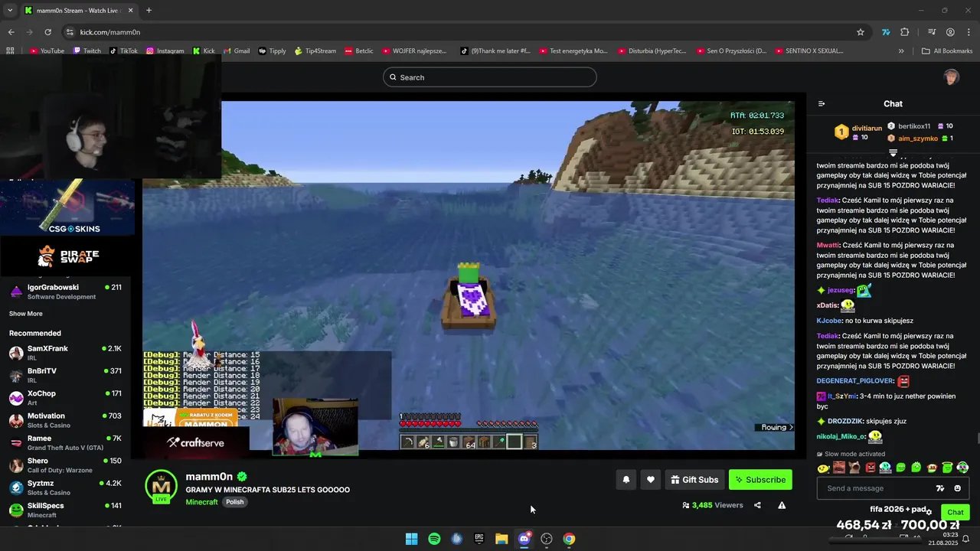Open IgorGrabowski channel in sidebar
Image resolution: width=980 pixels, height=551 pixels.
tap(65, 292)
